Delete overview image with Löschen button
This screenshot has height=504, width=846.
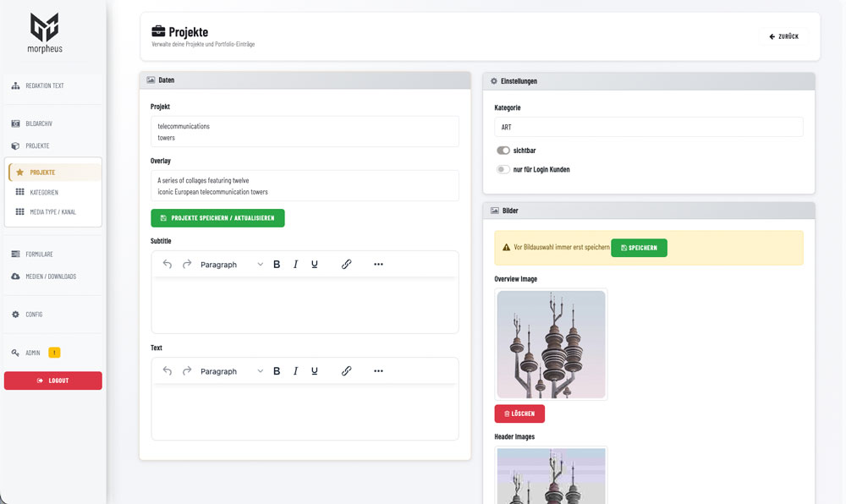[519, 414]
